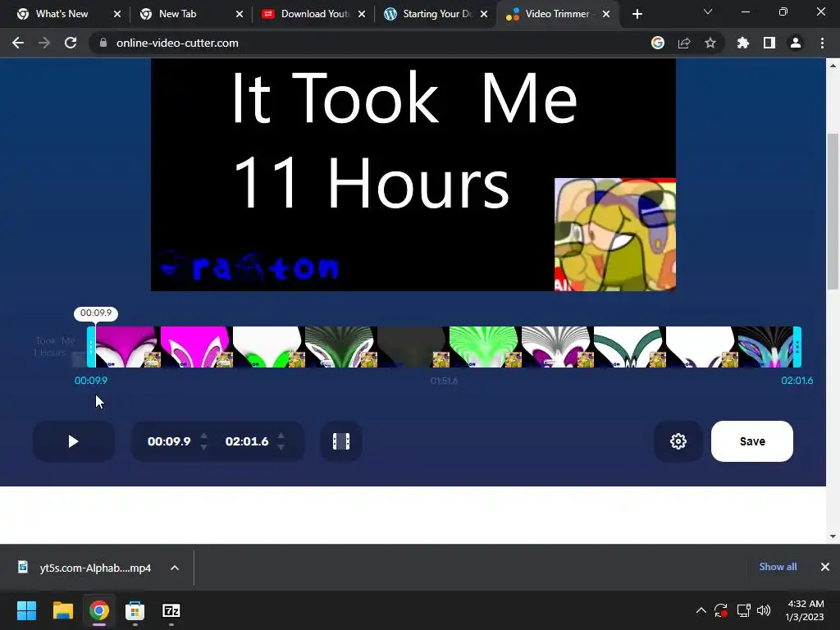Switch to Download Youtube tab
This screenshot has width=840, height=630.
(x=314, y=14)
